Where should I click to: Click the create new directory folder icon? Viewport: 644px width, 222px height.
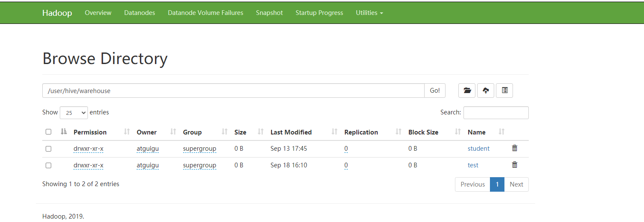click(x=467, y=91)
